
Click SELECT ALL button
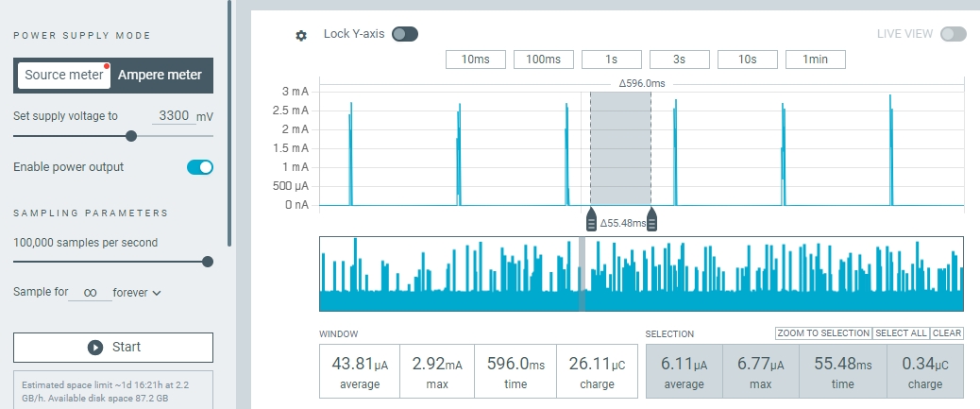pyautogui.click(x=902, y=333)
